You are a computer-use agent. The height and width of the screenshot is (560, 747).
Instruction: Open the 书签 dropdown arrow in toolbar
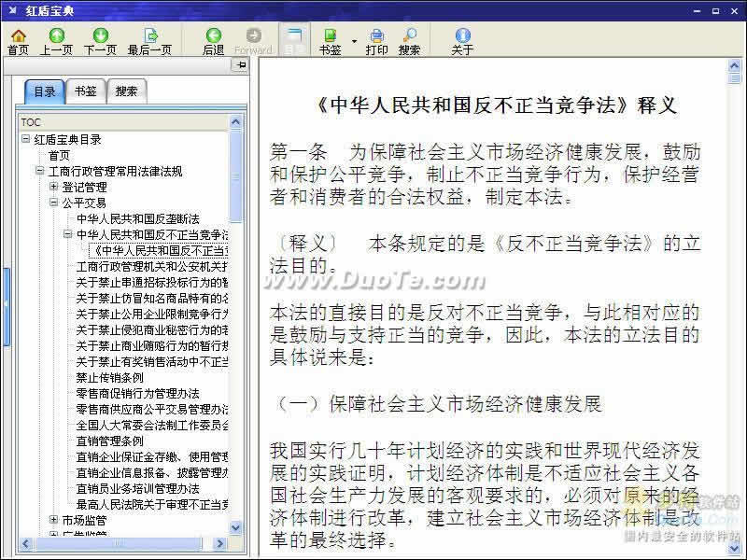coord(354,41)
